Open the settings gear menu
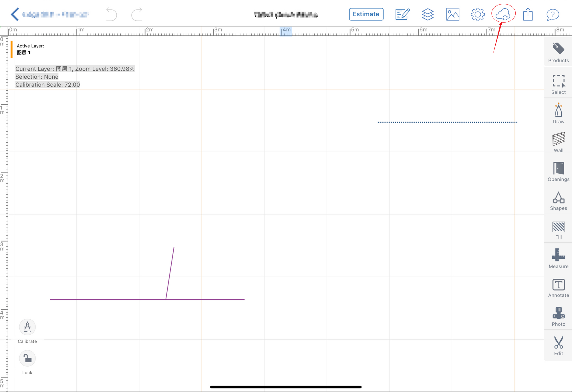Screen dimensions: 572x392 [478, 14]
